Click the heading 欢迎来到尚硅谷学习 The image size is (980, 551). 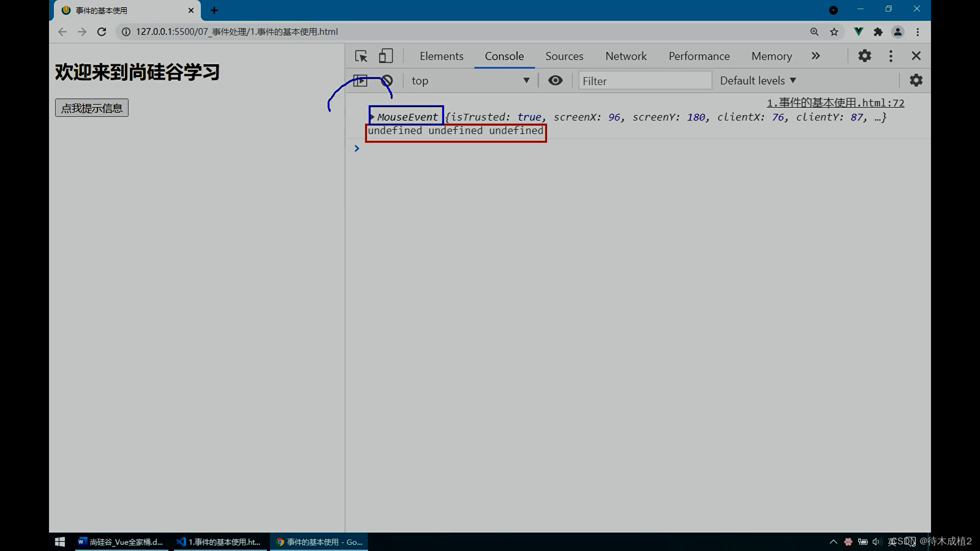point(137,72)
